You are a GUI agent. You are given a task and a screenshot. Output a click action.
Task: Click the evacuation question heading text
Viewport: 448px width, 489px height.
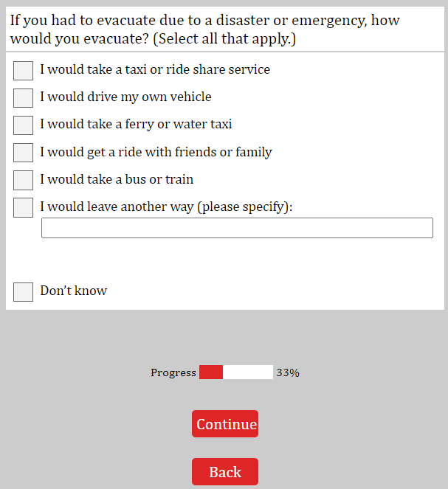click(204, 30)
